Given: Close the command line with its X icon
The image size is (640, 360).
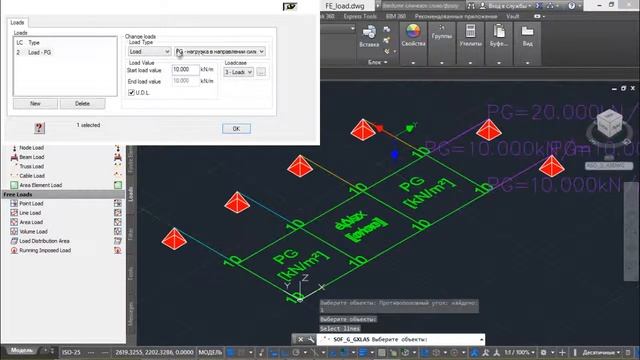Looking at the screenshot, I should pyautogui.click(x=300, y=340).
